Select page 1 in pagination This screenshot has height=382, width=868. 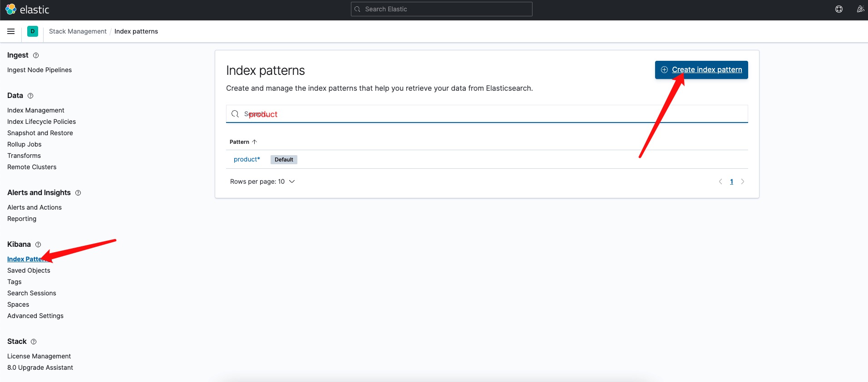[732, 181]
